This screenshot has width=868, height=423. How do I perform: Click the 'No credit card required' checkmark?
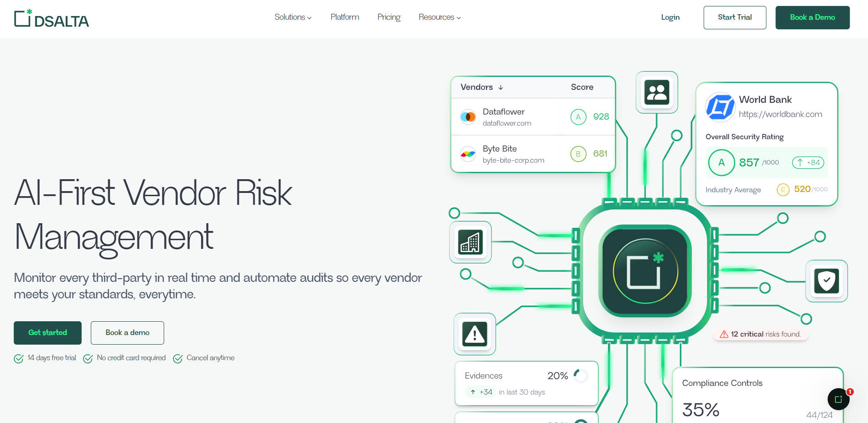click(x=88, y=358)
